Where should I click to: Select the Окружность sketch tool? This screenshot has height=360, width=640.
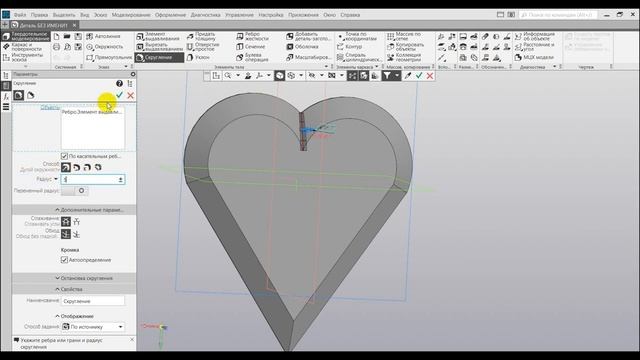(x=105, y=47)
